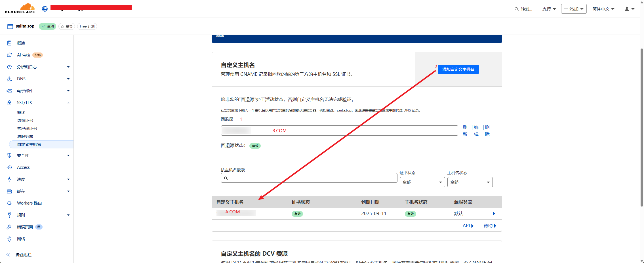Open 边缘证书 under SSL/TLS

tap(25, 121)
